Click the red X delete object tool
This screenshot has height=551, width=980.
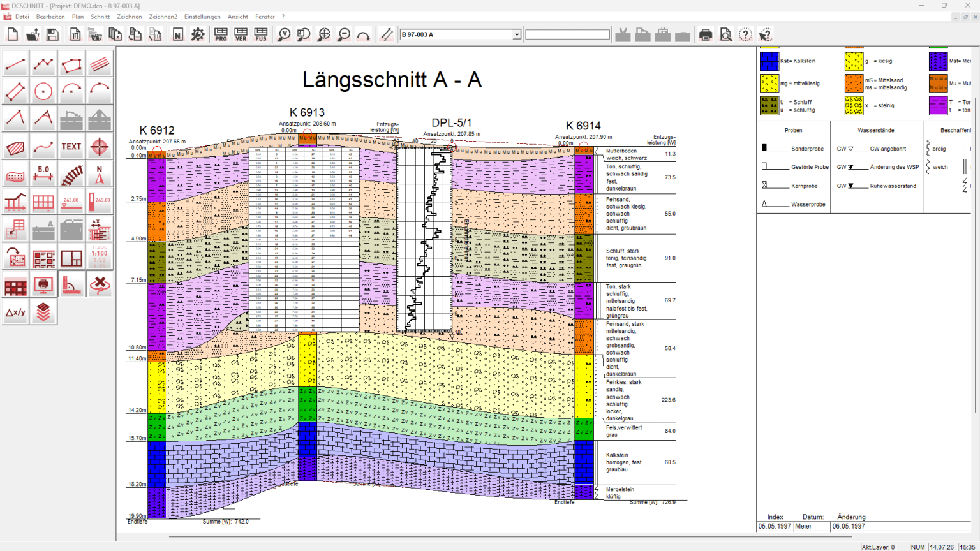tap(100, 284)
